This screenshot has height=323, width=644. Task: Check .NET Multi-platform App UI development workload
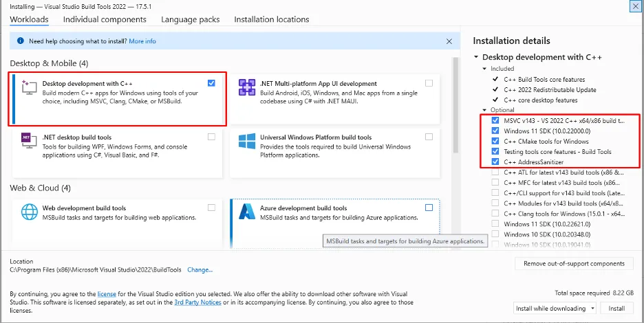[x=429, y=83]
